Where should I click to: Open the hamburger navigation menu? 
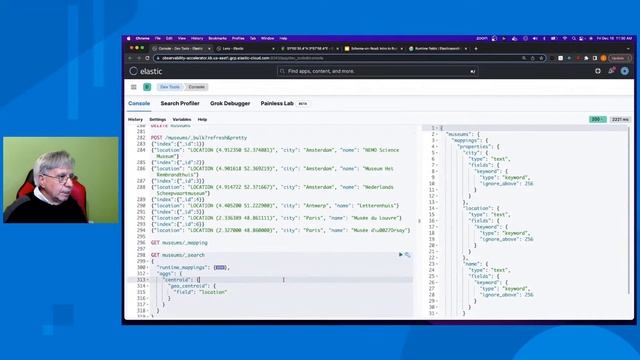(x=133, y=87)
